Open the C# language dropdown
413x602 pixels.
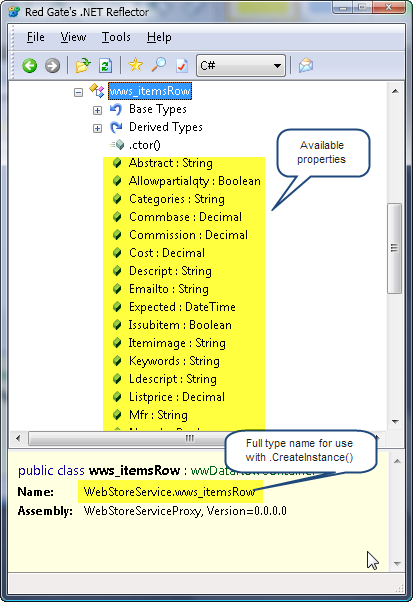pyautogui.click(x=241, y=66)
